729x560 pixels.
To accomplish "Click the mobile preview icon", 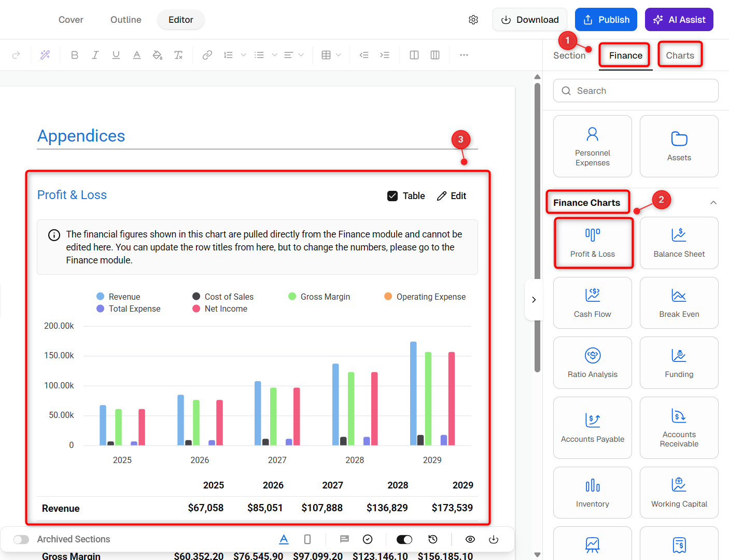I will (x=307, y=539).
